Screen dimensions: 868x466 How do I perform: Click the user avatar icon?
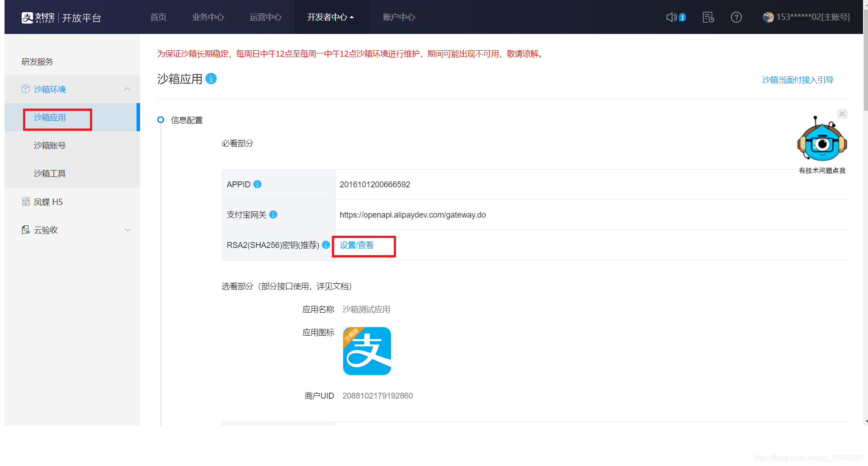(768, 17)
